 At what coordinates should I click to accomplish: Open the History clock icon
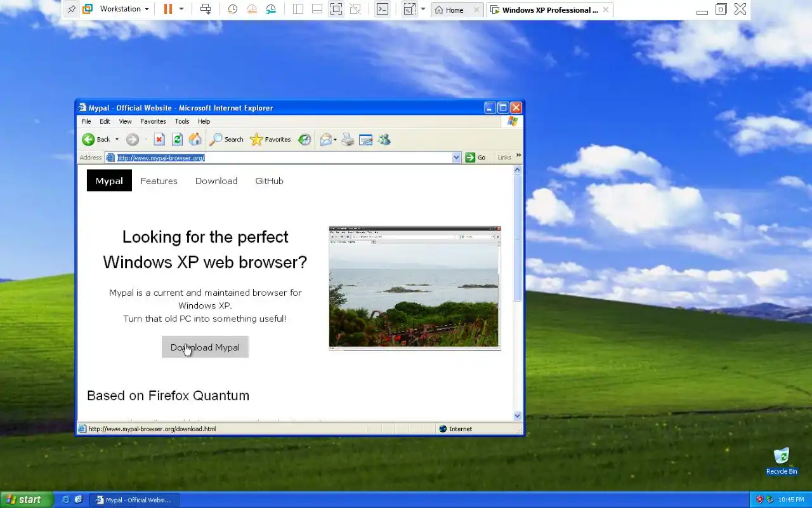coord(304,140)
